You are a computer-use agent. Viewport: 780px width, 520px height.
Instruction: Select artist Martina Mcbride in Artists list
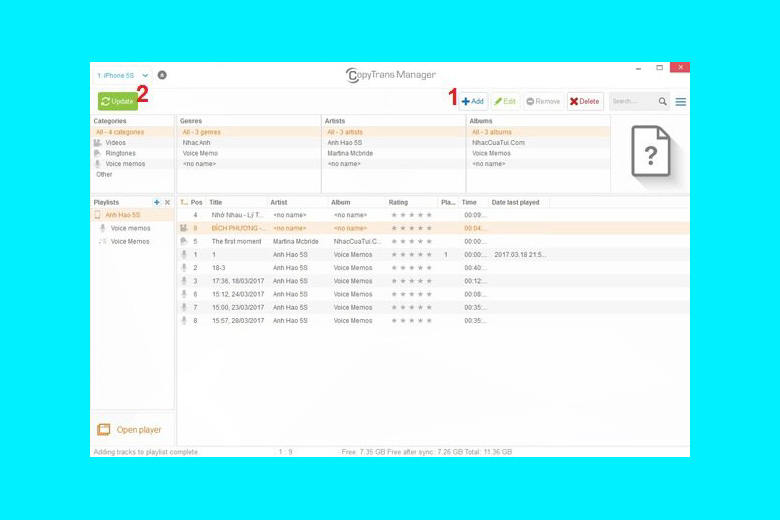pyautogui.click(x=393, y=153)
